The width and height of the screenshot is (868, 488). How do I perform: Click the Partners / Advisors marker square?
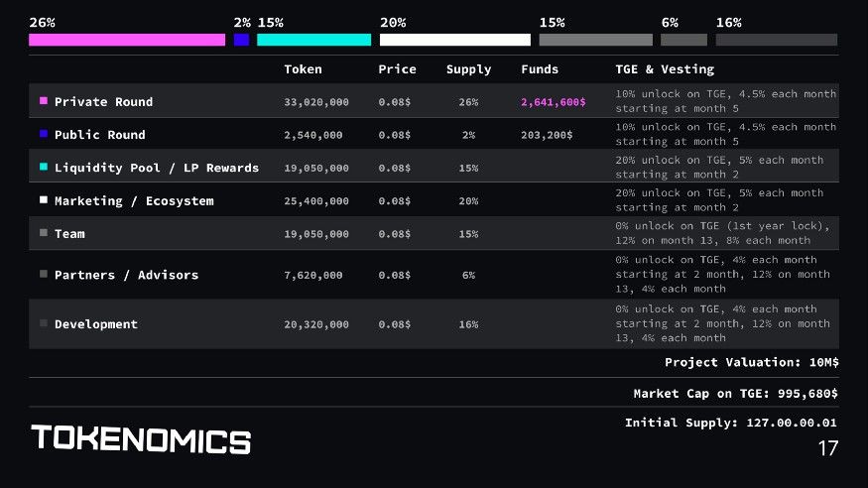pyautogui.click(x=44, y=274)
